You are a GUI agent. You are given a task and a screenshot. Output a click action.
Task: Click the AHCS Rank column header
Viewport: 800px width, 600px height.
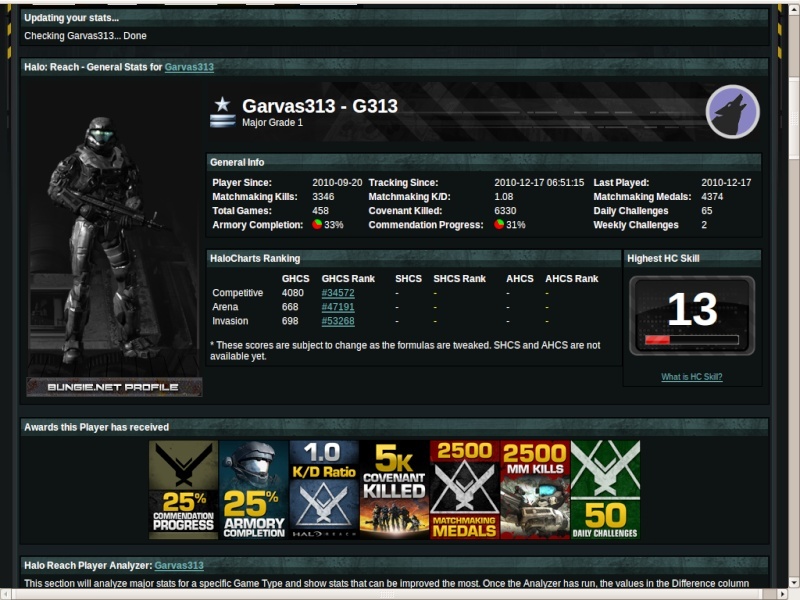(571, 279)
